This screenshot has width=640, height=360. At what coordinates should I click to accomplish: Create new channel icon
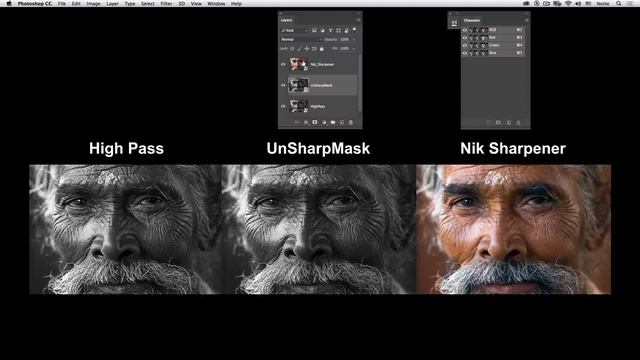point(509,122)
